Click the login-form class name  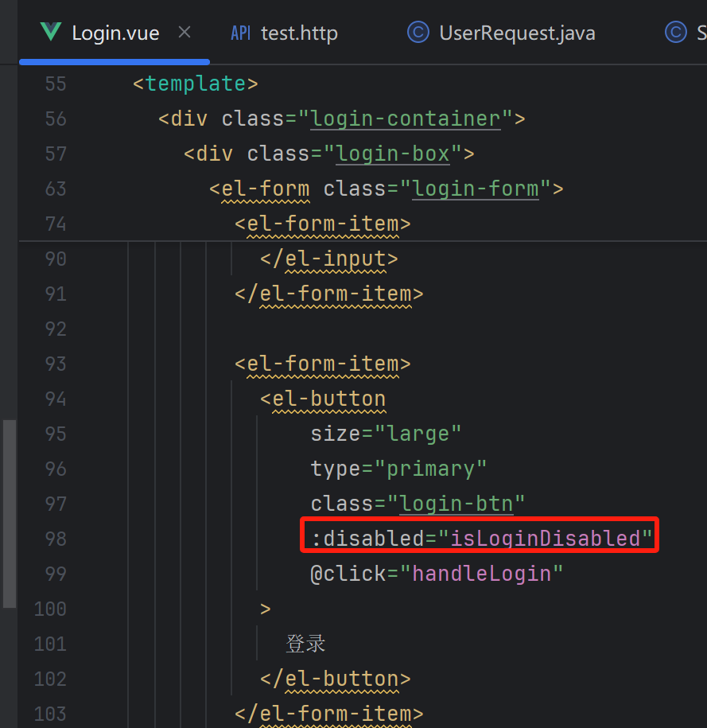(476, 189)
